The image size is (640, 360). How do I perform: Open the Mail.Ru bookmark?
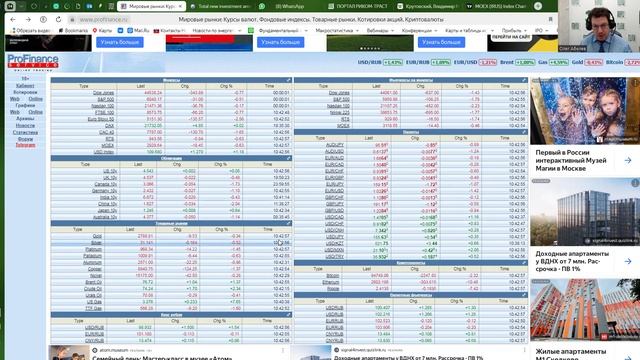[138, 31]
